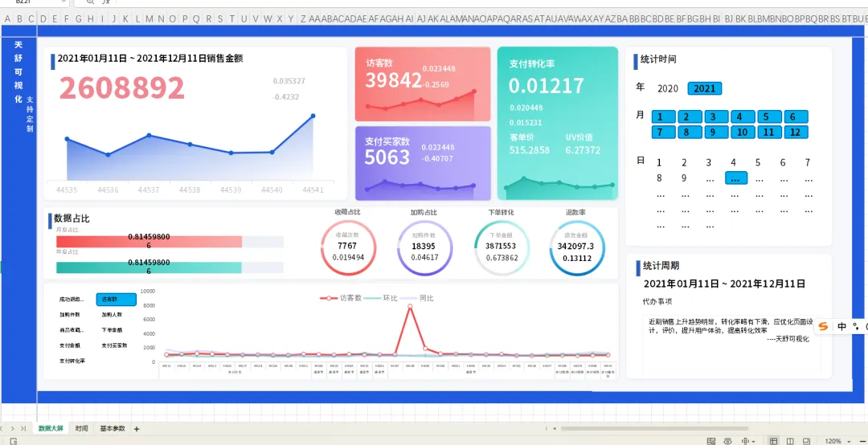
Task: Click the Sogou input method logo
Action: [823, 327]
